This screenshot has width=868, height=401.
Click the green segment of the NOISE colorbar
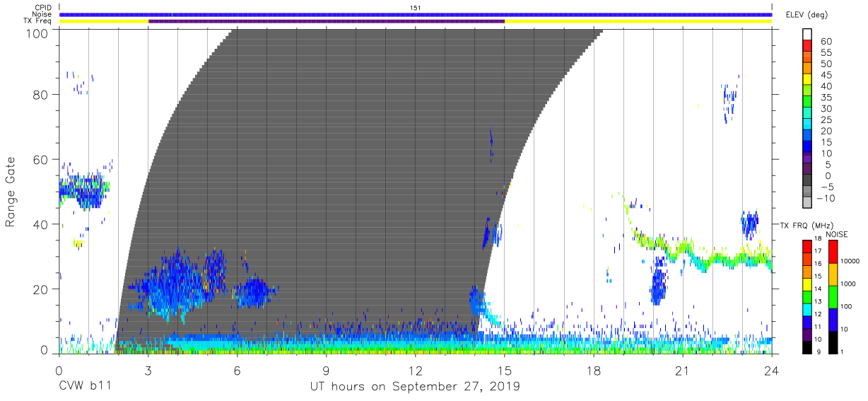pos(833,297)
